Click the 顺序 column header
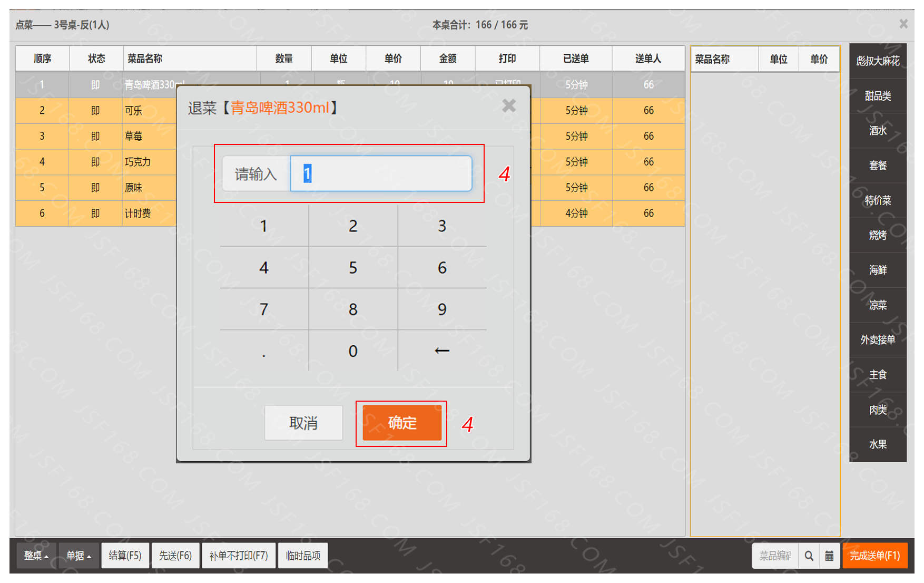924x583 pixels. pyautogui.click(x=43, y=59)
